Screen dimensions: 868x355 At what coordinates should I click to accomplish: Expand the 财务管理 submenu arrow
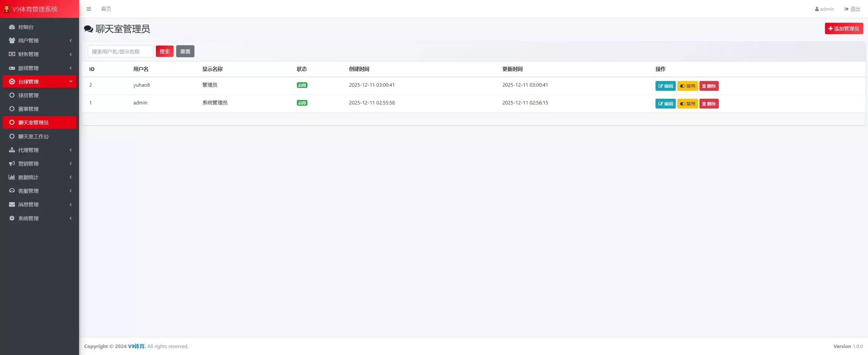71,54
